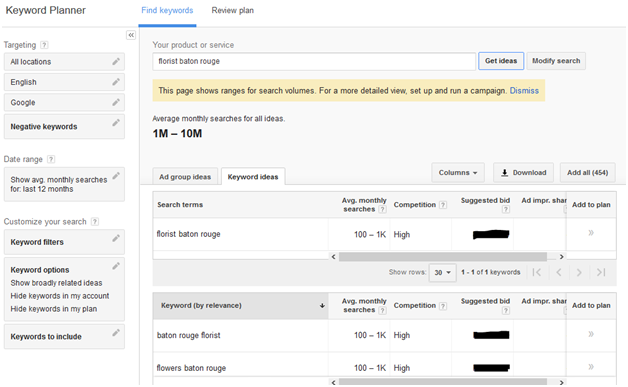Click Get ideas button
Viewport: 628px width, 387px height.
501,61
